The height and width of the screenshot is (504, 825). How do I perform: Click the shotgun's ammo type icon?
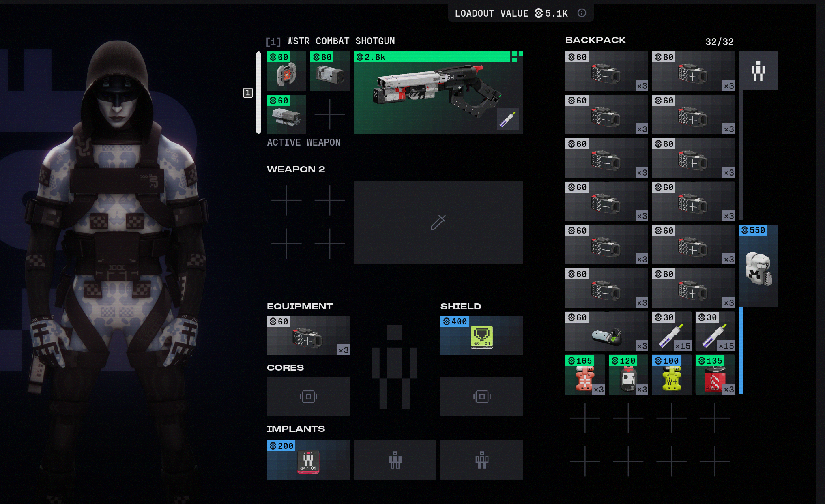pyautogui.click(x=508, y=119)
